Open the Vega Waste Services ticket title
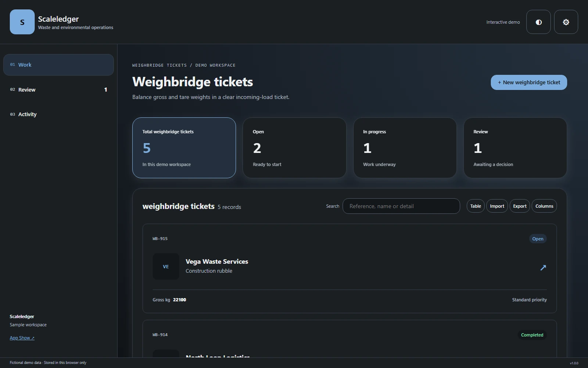The image size is (588, 368). point(217,262)
